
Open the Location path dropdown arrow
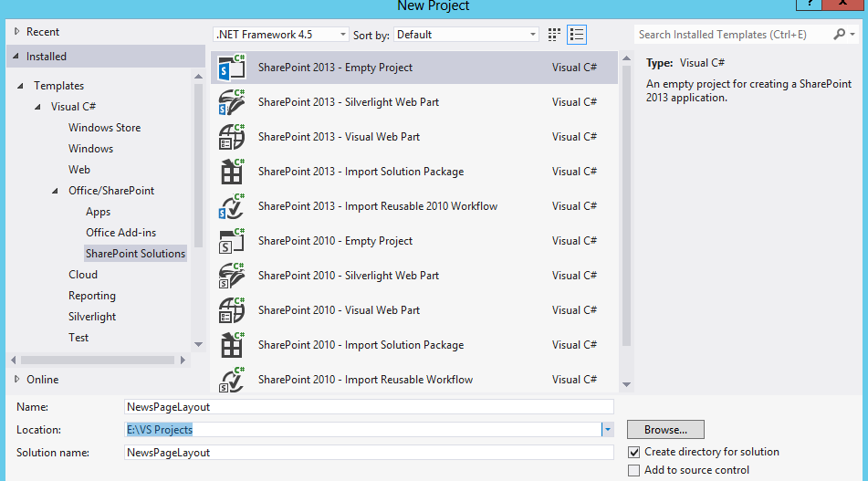click(608, 430)
